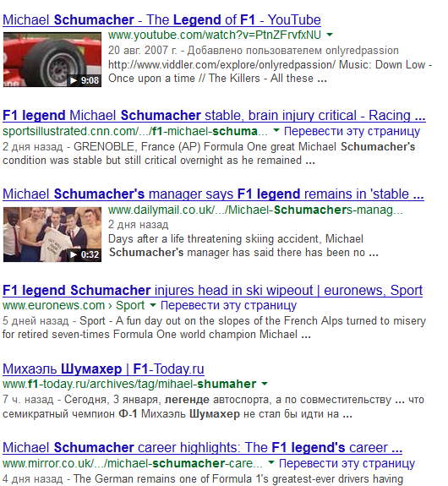Play the 9:08 YouTube video thumbnail
The width and height of the screenshot is (448, 486).
(52, 59)
